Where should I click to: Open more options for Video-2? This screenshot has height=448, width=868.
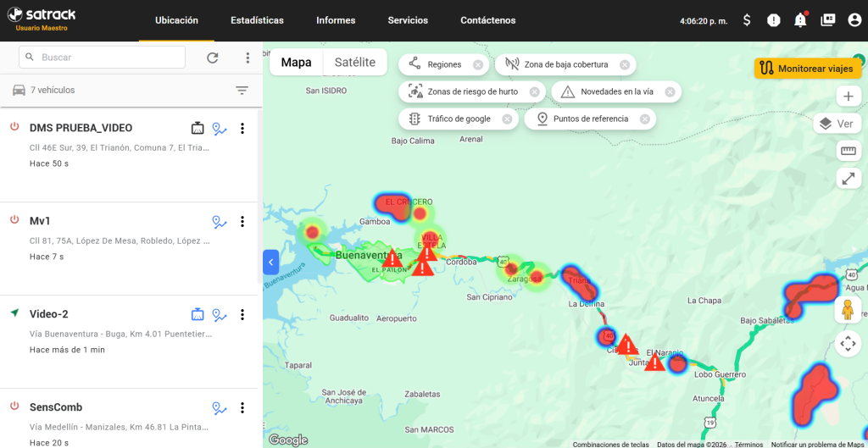(x=242, y=315)
